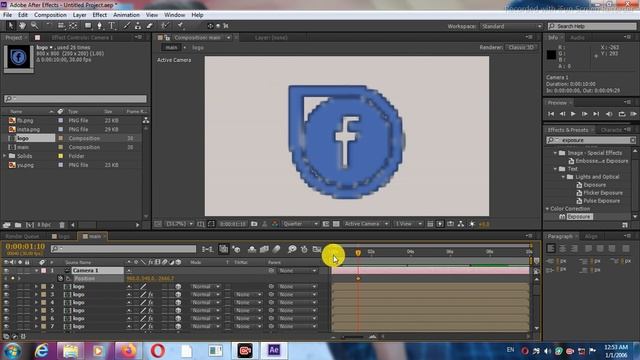Hide layer 5 logo eye icon
The height and width of the screenshot is (360, 640).
(x=6, y=310)
